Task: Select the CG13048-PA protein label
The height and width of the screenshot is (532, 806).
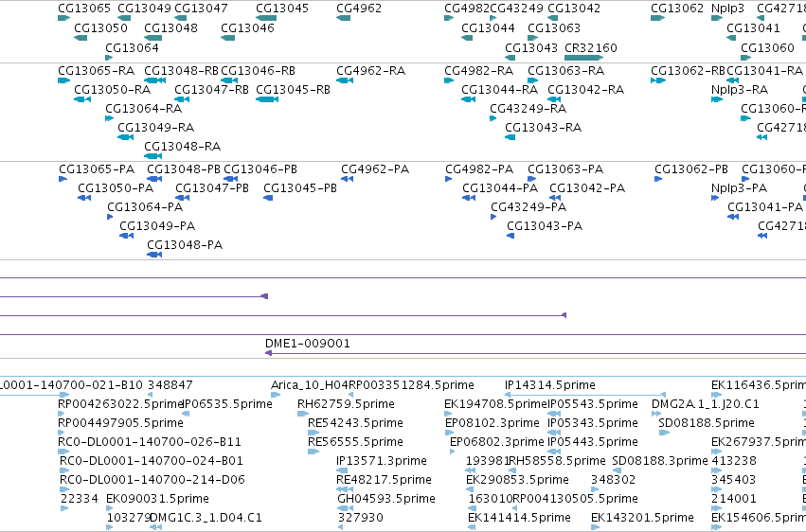Action: pyautogui.click(x=185, y=245)
